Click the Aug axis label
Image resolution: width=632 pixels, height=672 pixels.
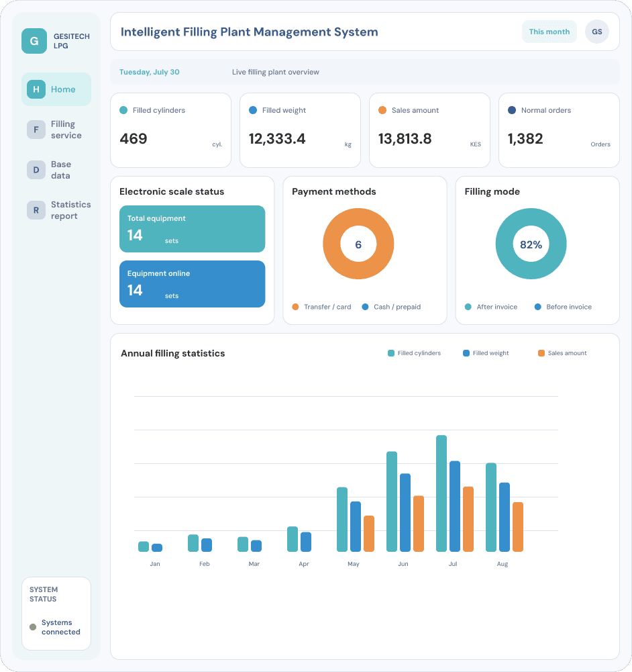503,564
